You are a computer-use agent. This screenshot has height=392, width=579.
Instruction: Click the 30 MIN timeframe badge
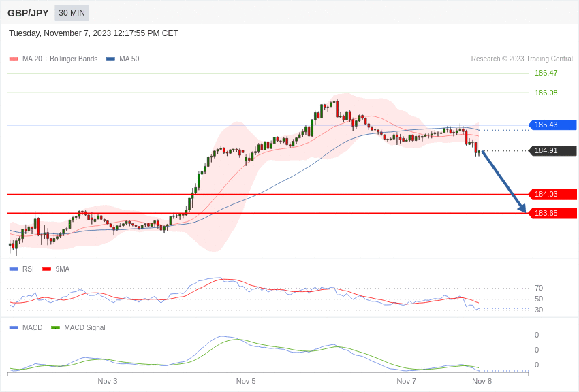tap(72, 13)
